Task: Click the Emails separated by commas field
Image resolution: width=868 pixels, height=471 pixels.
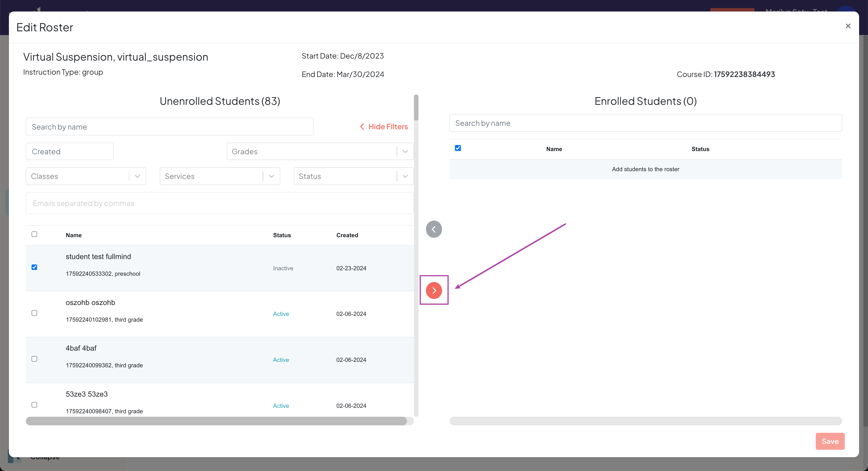Action: 220,203
